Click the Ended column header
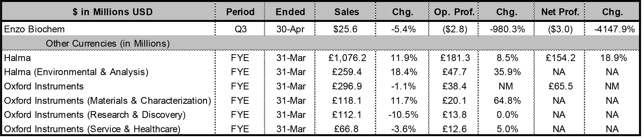Image resolution: width=644 pixels, height=139 pixels. point(290,12)
